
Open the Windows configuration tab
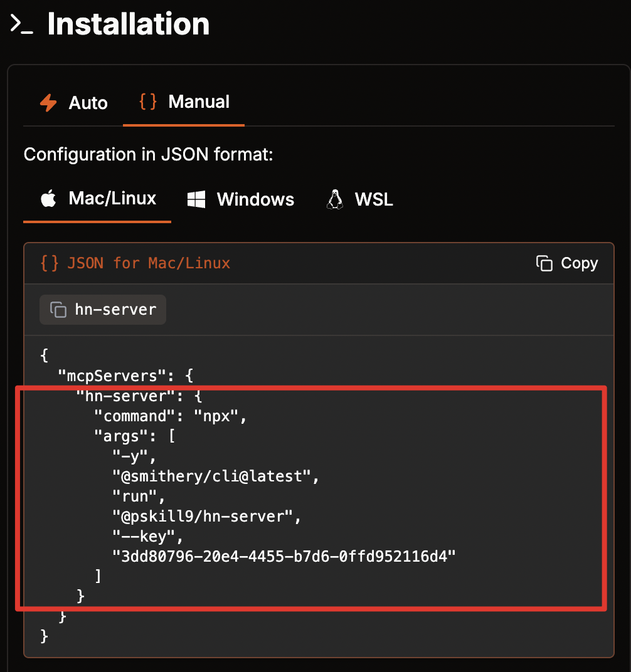pos(241,199)
